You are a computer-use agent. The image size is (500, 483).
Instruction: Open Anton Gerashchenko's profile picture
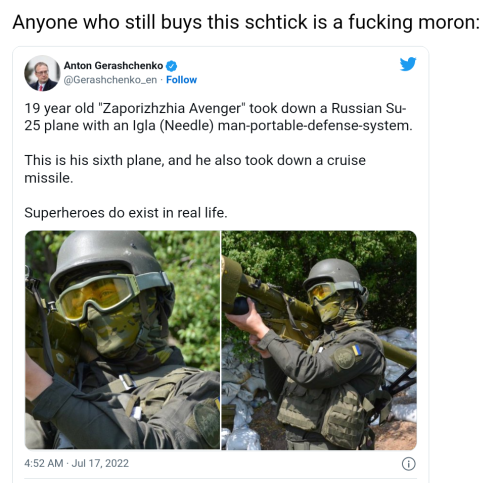[42, 73]
